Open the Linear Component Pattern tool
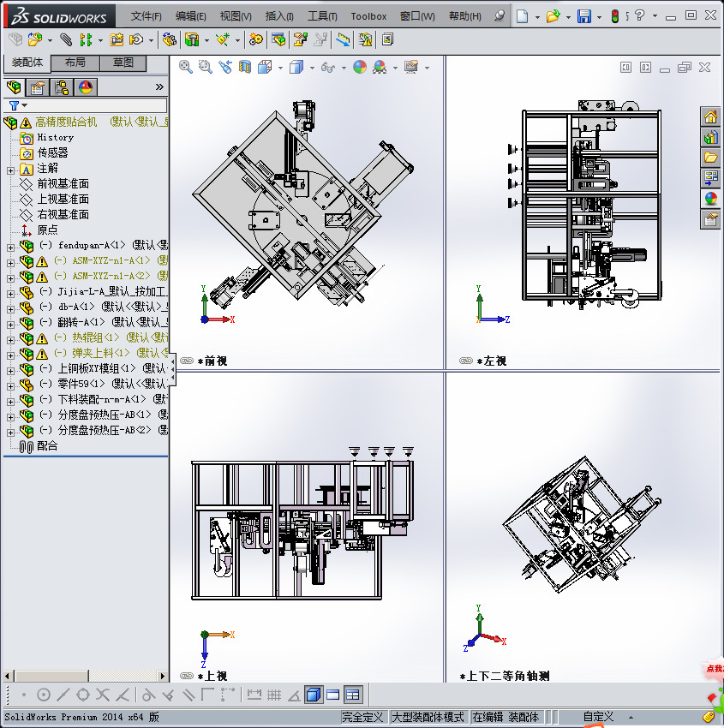 click(x=86, y=40)
